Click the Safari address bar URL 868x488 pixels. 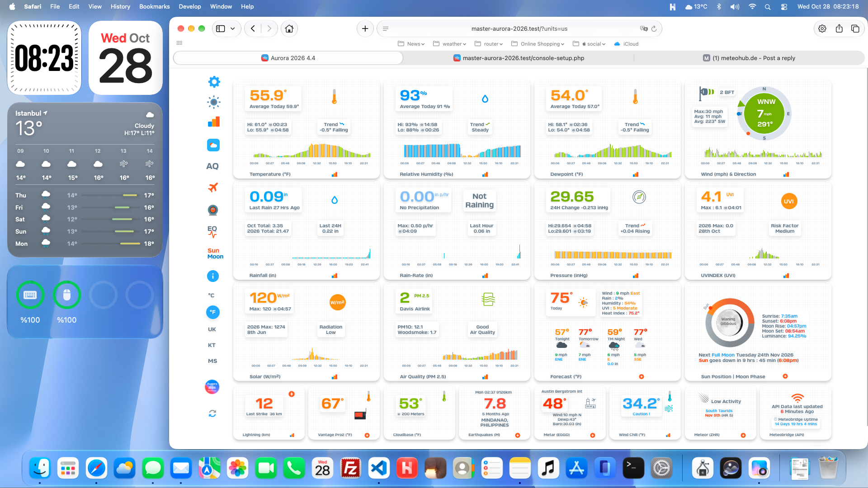tap(519, 28)
